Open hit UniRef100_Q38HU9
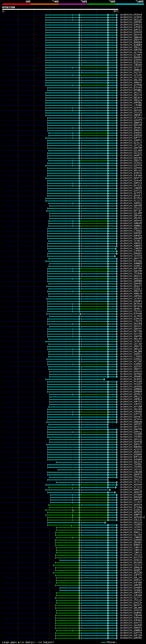146x644 pixels. [131, 540]
